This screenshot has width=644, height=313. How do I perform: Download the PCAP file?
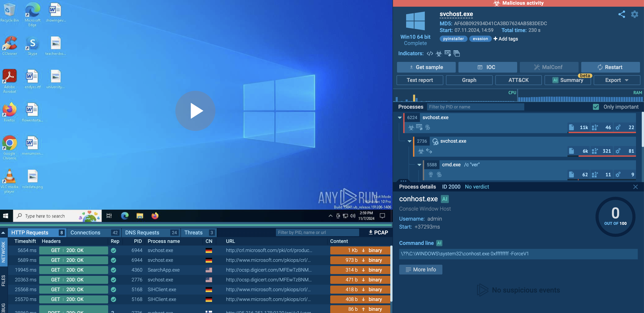click(378, 232)
